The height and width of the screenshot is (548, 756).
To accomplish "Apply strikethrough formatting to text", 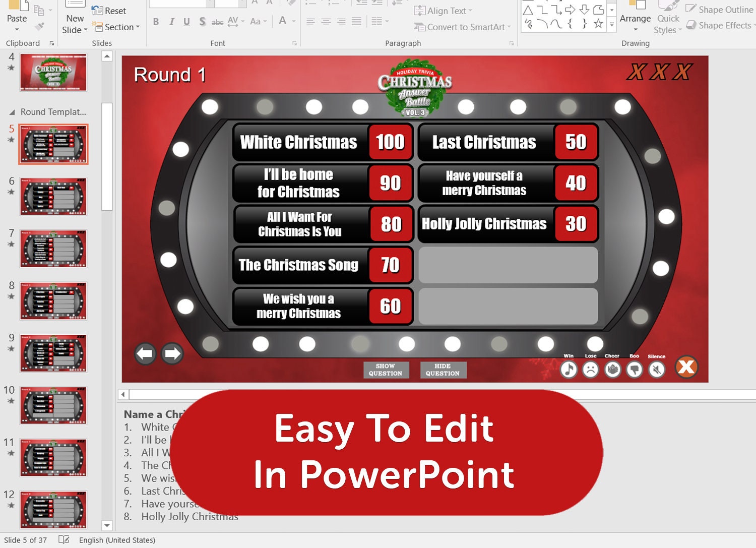I will [x=218, y=22].
